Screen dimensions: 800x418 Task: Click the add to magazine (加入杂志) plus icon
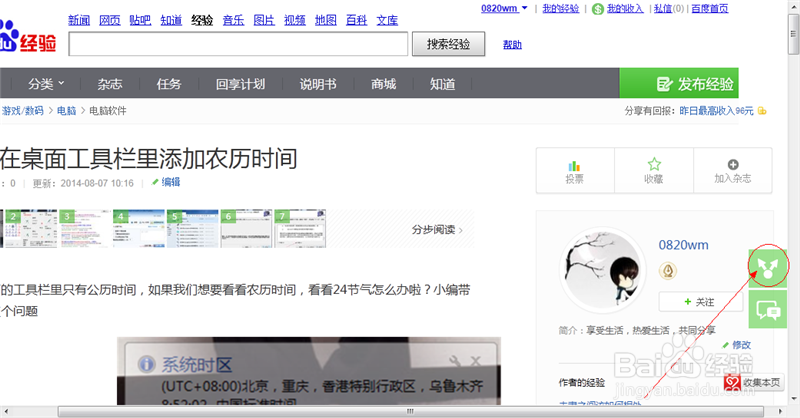(x=733, y=164)
